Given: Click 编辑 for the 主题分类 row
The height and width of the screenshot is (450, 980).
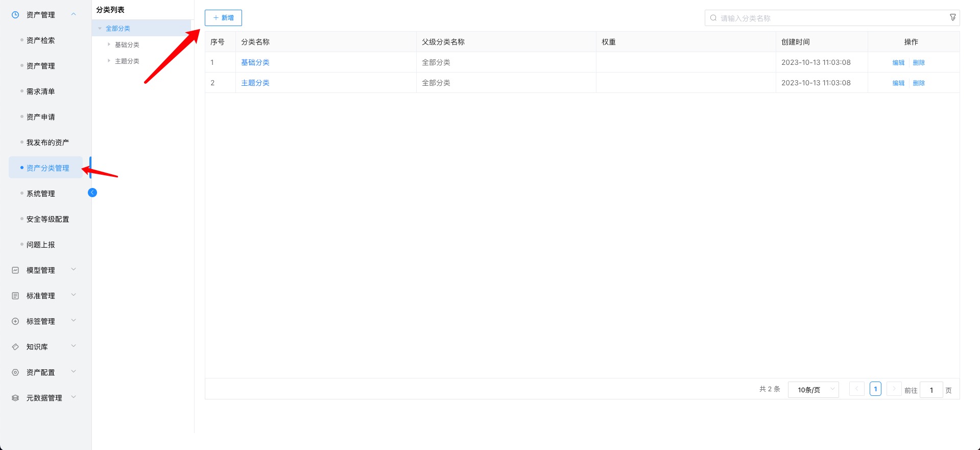Looking at the screenshot, I should (x=898, y=83).
